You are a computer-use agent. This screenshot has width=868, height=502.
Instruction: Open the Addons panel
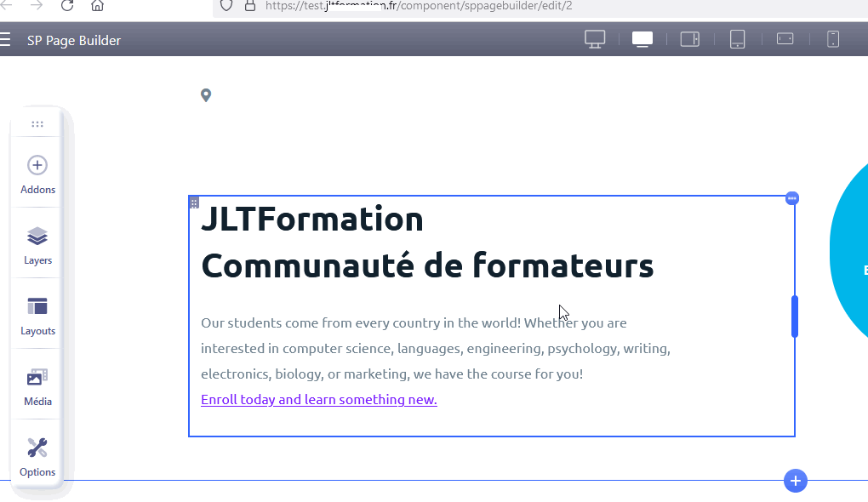pos(37,175)
